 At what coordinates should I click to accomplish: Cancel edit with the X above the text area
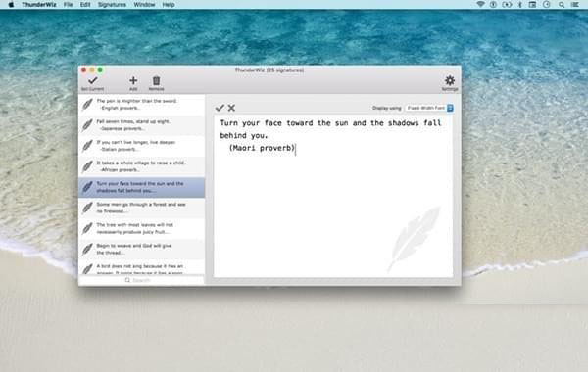231,108
